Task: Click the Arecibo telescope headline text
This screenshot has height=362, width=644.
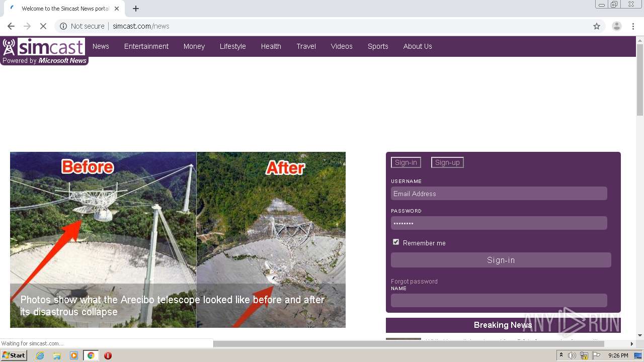Action: (172, 306)
